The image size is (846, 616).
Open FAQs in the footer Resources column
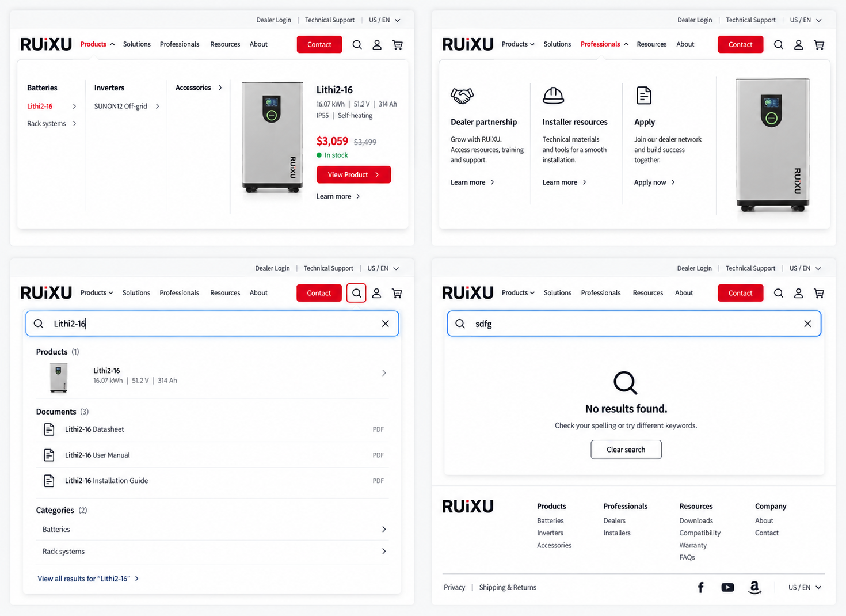point(687,557)
